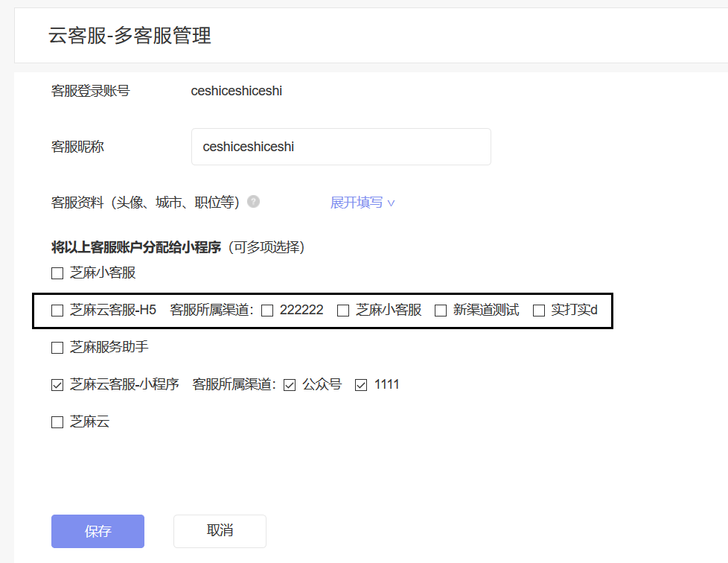Check the 芝麻云客服-H5 checkbox
The image size is (728, 563).
(x=57, y=311)
